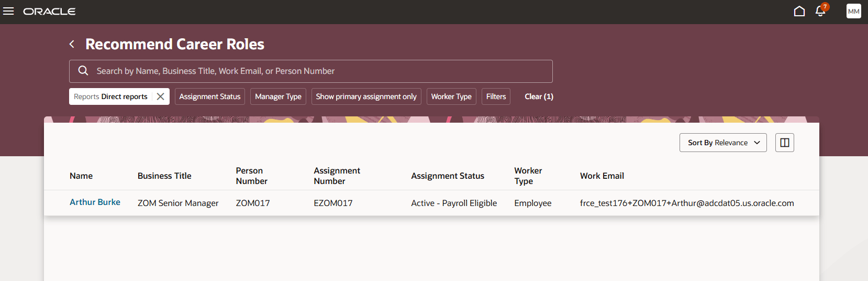The image size is (868, 281).
Task: Open the MM user profile menu
Action: pos(853,11)
